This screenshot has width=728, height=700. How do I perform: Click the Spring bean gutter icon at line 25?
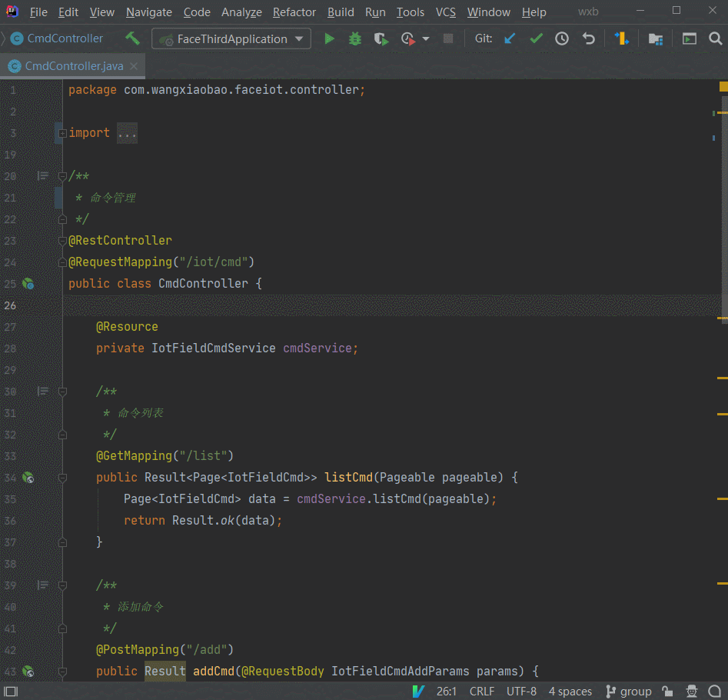point(28,283)
